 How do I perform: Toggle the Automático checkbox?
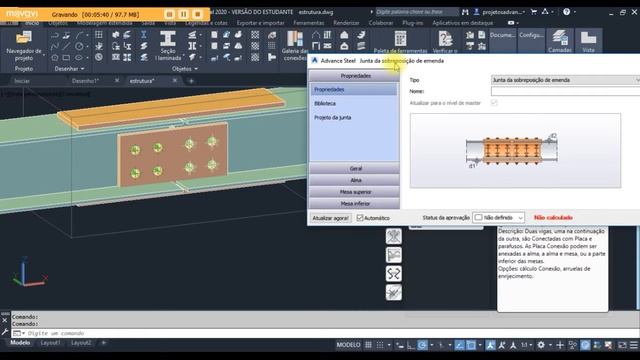(360, 218)
